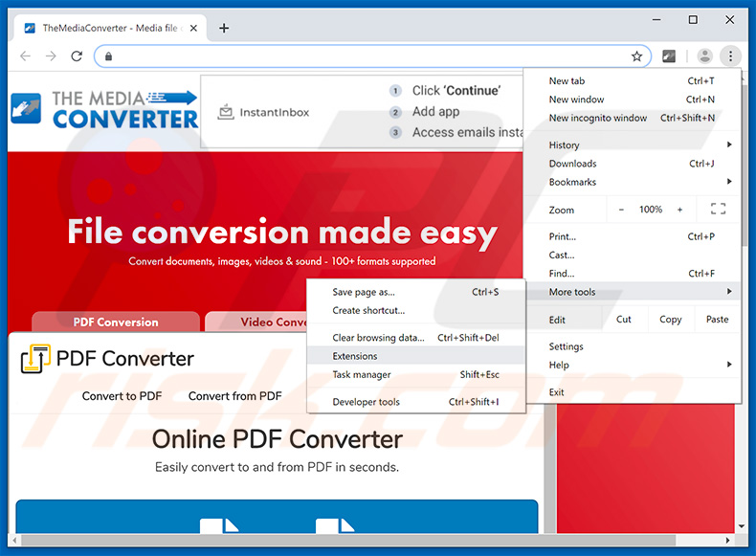Click the address bar field

(x=371, y=56)
